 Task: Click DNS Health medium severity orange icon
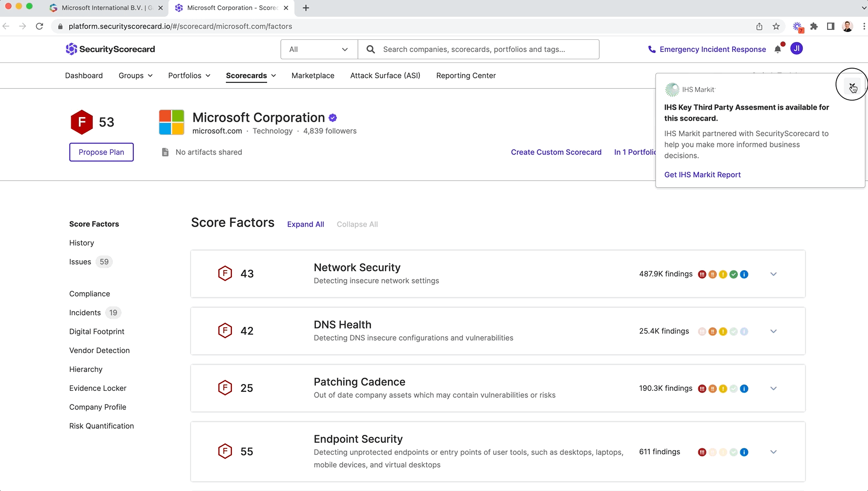713,332
